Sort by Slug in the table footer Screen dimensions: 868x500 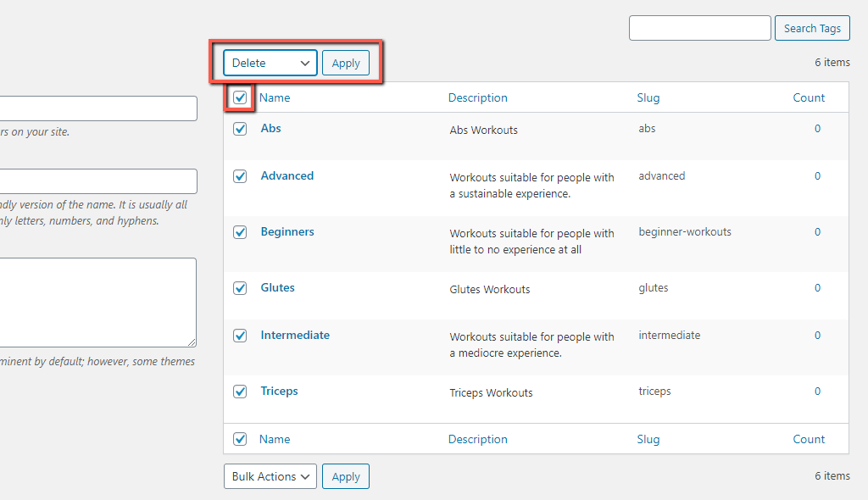(648, 439)
